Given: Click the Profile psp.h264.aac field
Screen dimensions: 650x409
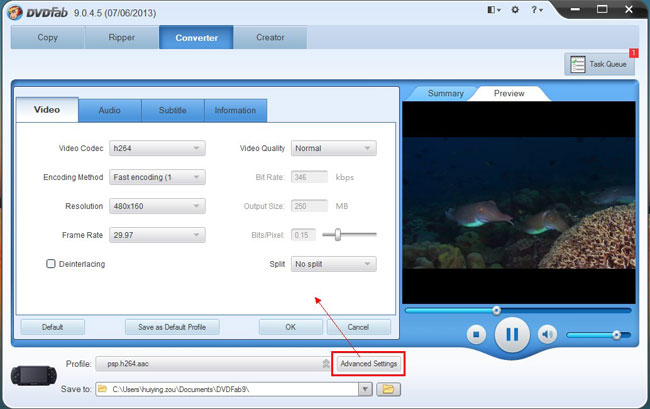Looking at the screenshot, I should pyautogui.click(x=213, y=363).
